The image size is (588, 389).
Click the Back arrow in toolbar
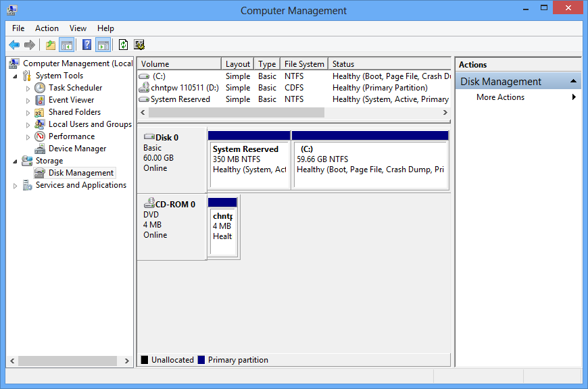14,45
